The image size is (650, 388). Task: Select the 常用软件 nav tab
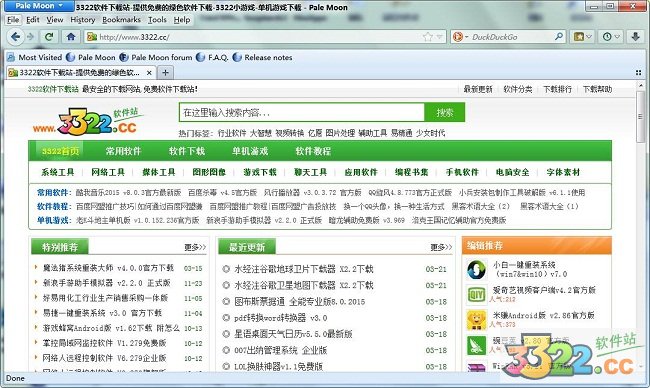click(x=123, y=151)
